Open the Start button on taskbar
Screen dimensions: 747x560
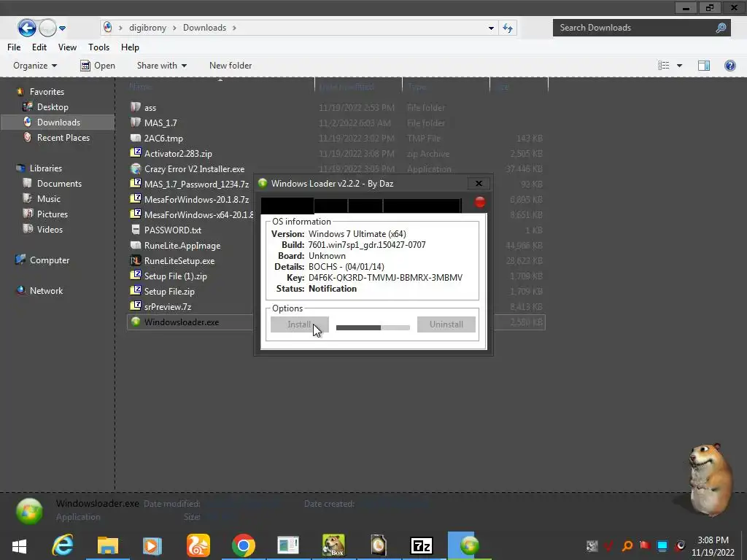(20, 545)
